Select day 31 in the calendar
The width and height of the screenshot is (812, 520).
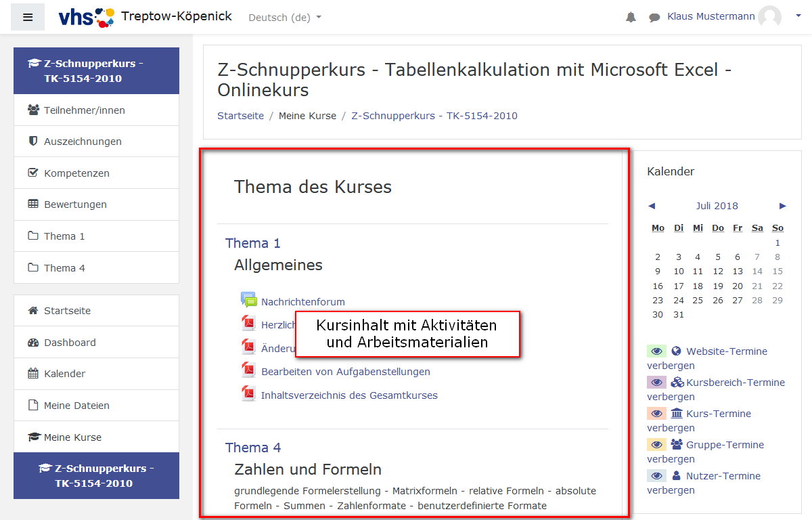679,314
